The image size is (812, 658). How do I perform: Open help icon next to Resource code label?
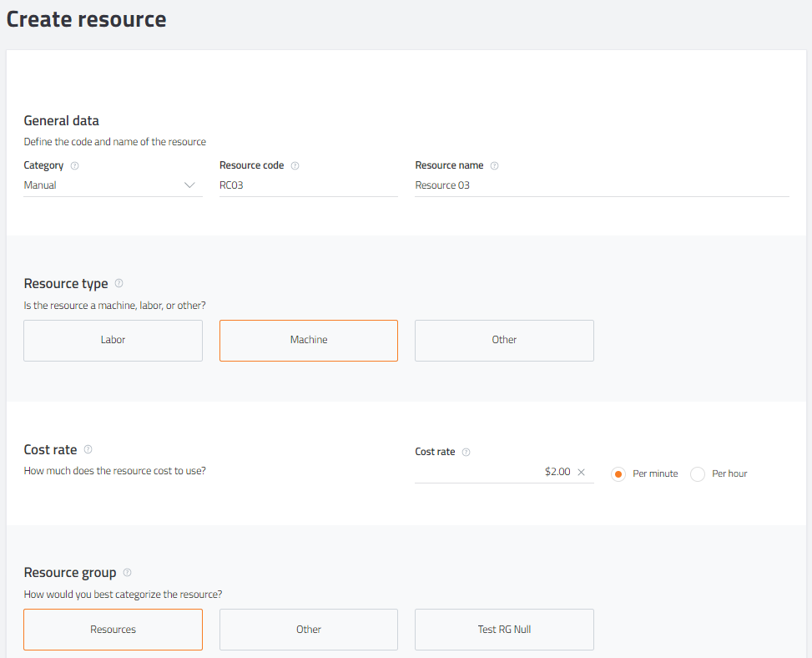pos(295,166)
